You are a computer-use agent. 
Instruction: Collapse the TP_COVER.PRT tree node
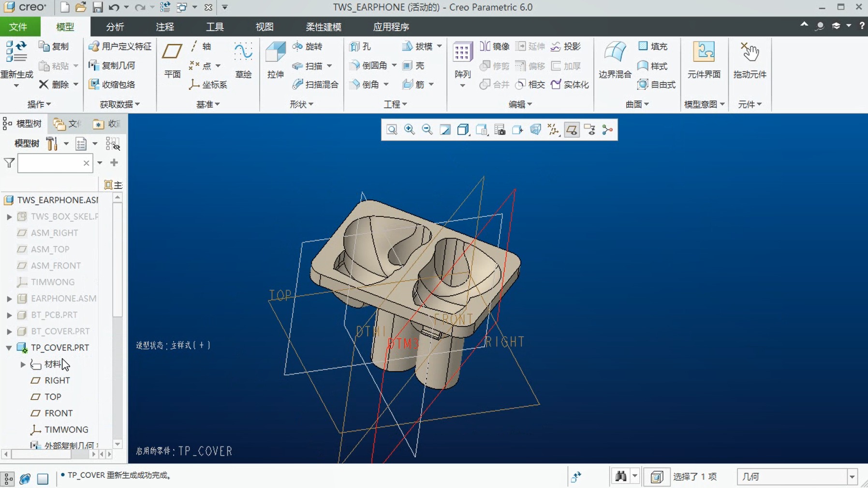coord(9,348)
